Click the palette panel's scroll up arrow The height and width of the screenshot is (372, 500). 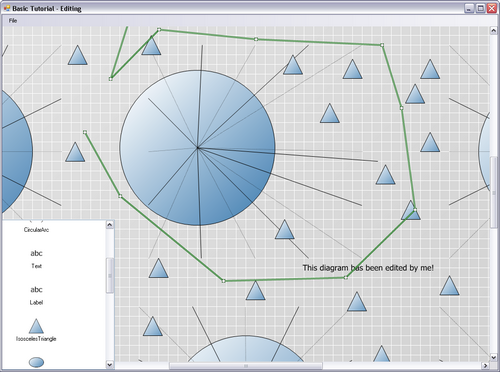click(110, 225)
